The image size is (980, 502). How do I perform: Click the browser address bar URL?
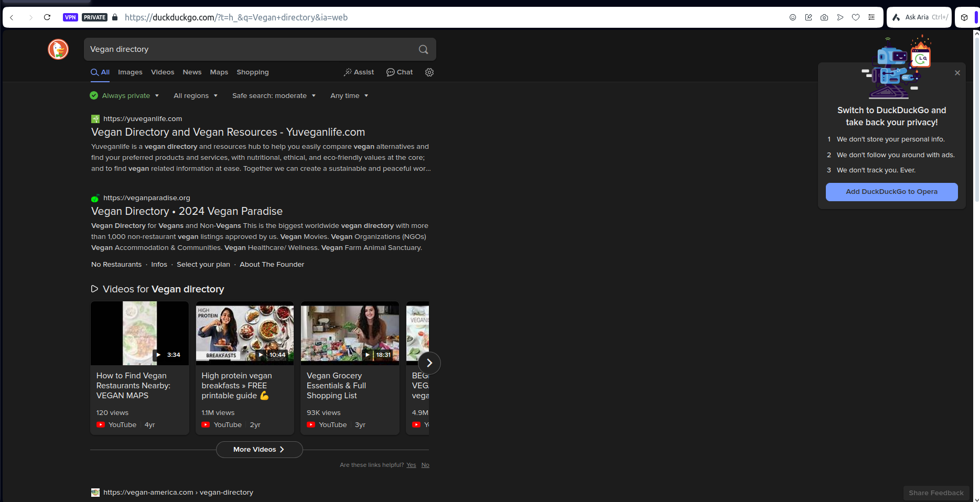pyautogui.click(x=236, y=17)
